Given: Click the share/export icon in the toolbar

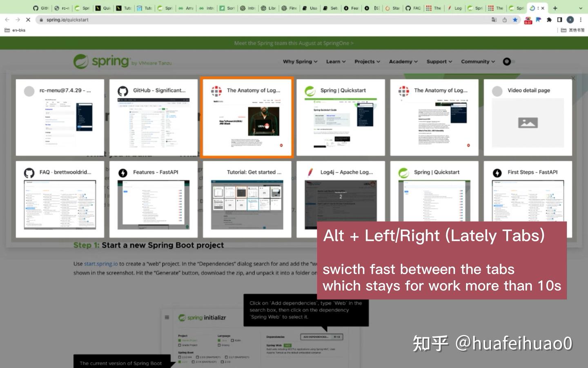Looking at the screenshot, I should click(x=504, y=19).
